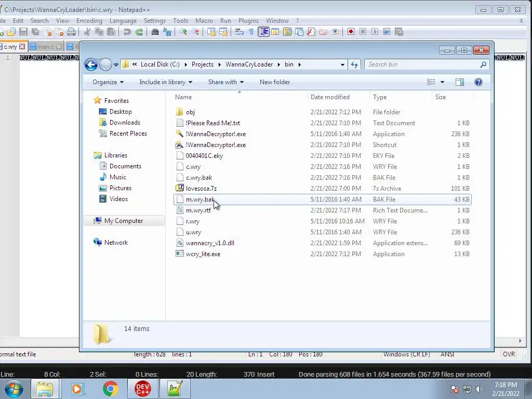Open the Edit menu in Notepad++

click(x=18, y=21)
